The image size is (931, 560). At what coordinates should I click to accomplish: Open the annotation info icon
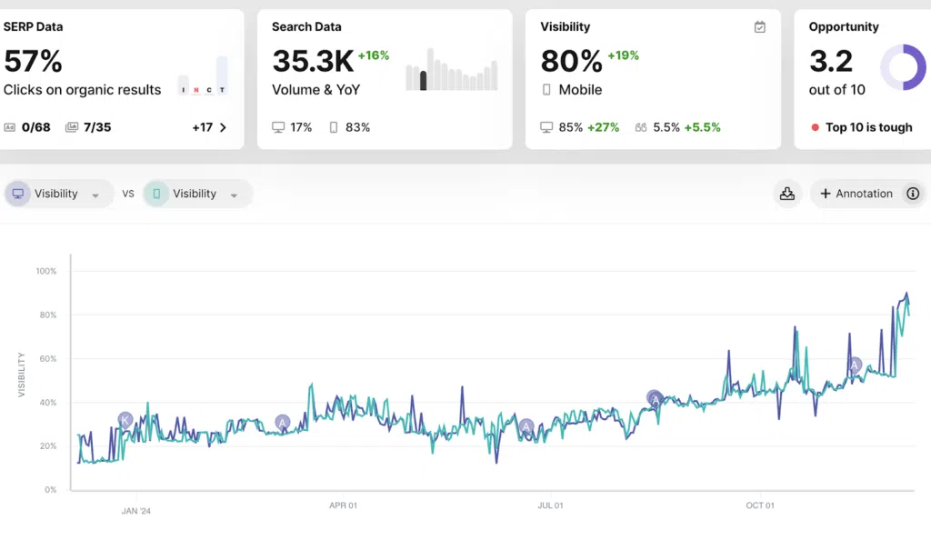point(913,194)
